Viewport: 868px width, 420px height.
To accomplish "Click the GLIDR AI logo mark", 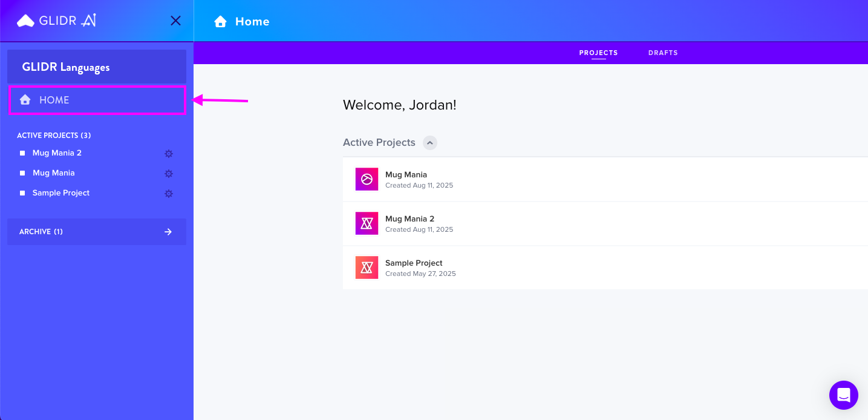I will click(89, 21).
